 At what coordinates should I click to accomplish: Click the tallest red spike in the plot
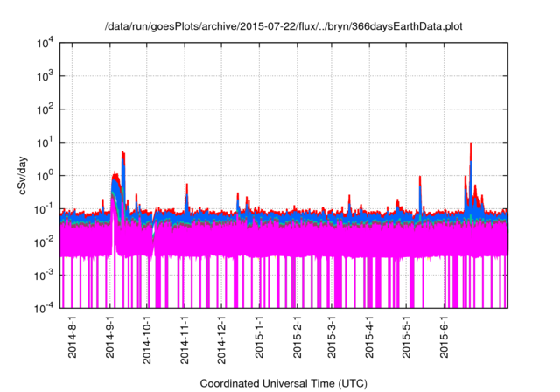click(x=471, y=145)
